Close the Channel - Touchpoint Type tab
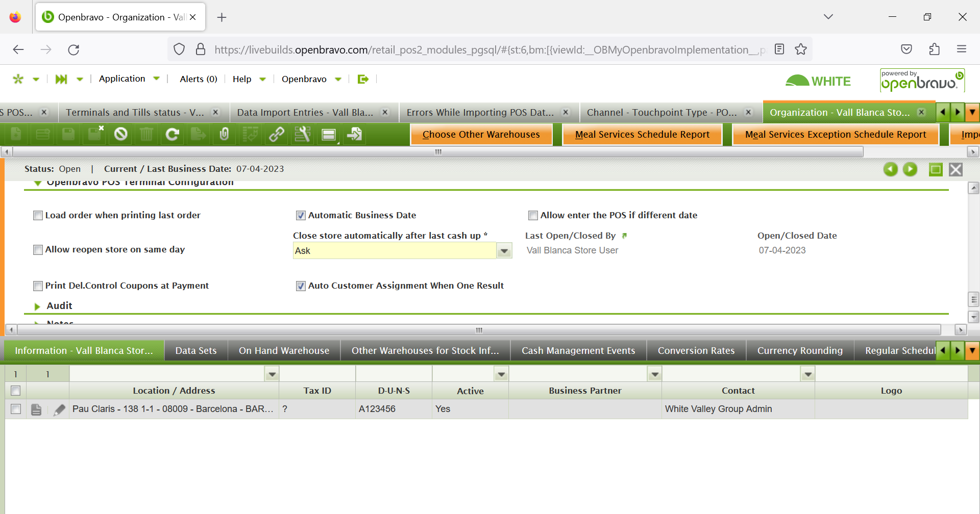This screenshot has width=980, height=514. [748, 112]
